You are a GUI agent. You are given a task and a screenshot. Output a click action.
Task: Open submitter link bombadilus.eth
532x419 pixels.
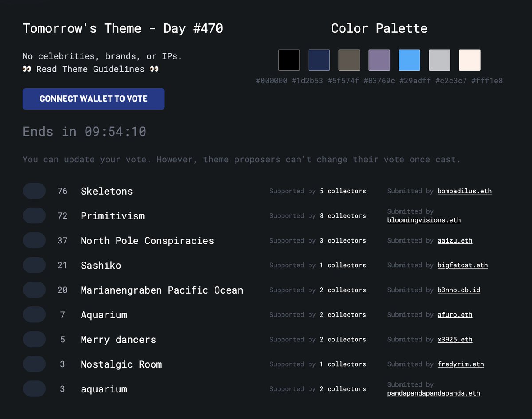coord(465,191)
